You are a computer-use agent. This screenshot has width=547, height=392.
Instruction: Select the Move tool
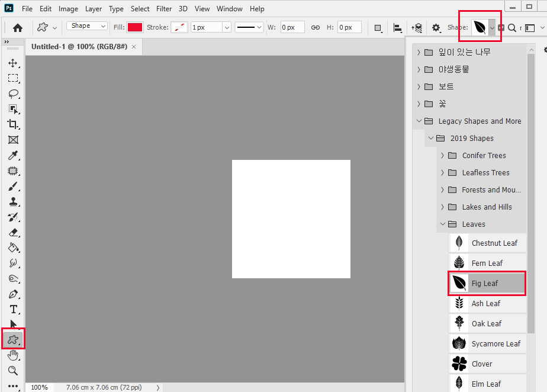pyautogui.click(x=13, y=63)
